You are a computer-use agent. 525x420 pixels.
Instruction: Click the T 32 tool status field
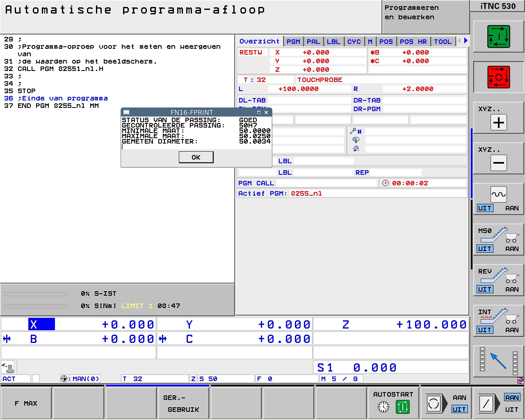point(155,379)
